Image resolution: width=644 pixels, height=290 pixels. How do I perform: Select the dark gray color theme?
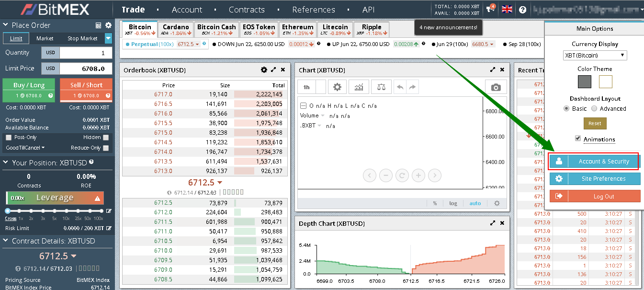pos(585,81)
